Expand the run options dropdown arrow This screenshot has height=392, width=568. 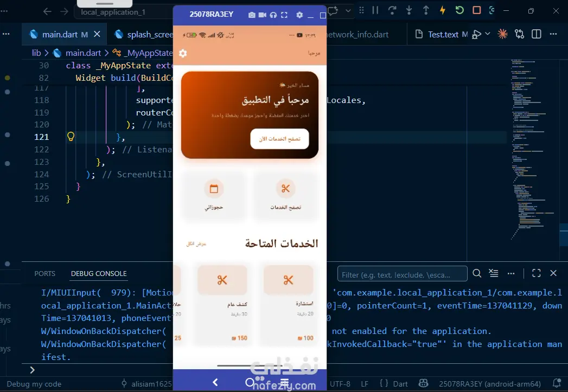[x=488, y=34]
